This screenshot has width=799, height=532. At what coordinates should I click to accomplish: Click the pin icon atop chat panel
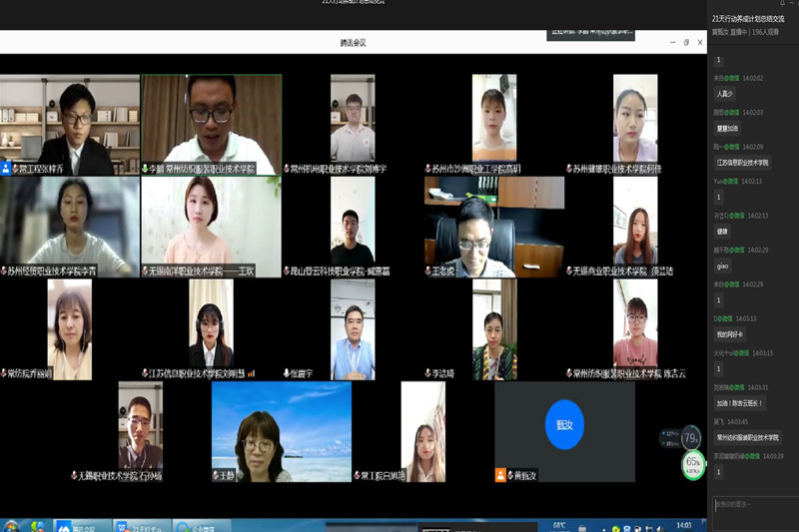[782, 3]
